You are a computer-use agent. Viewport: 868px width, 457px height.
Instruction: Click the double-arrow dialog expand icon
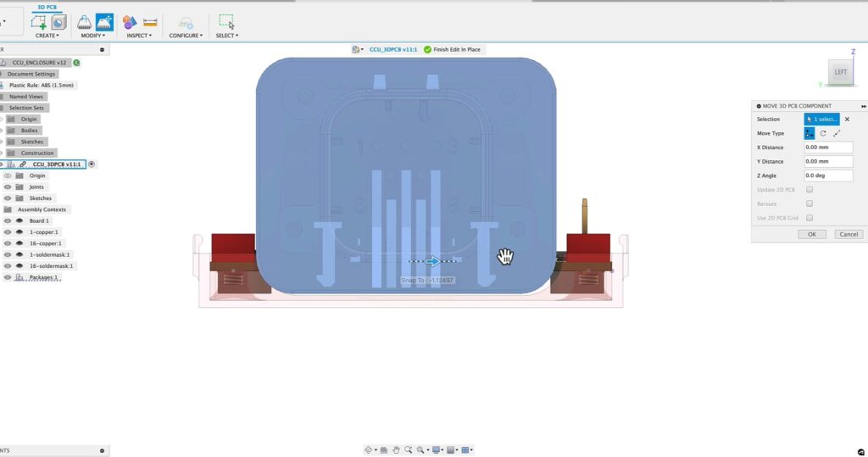pos(863,106)
